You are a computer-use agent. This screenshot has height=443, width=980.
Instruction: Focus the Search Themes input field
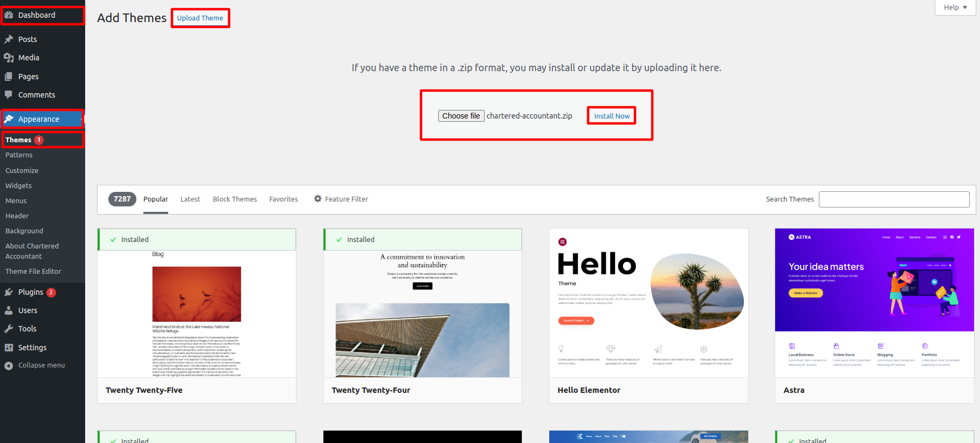(x=894, y=199)
